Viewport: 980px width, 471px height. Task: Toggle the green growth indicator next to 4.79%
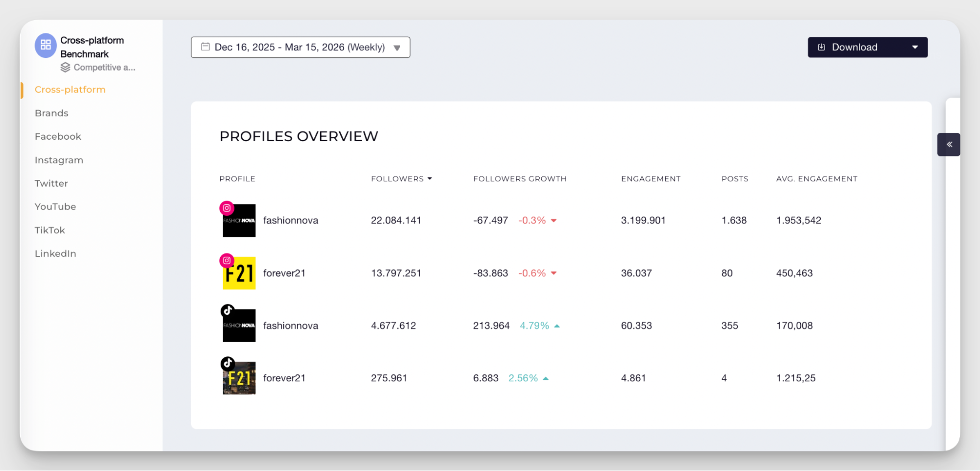tap(557, 325)
